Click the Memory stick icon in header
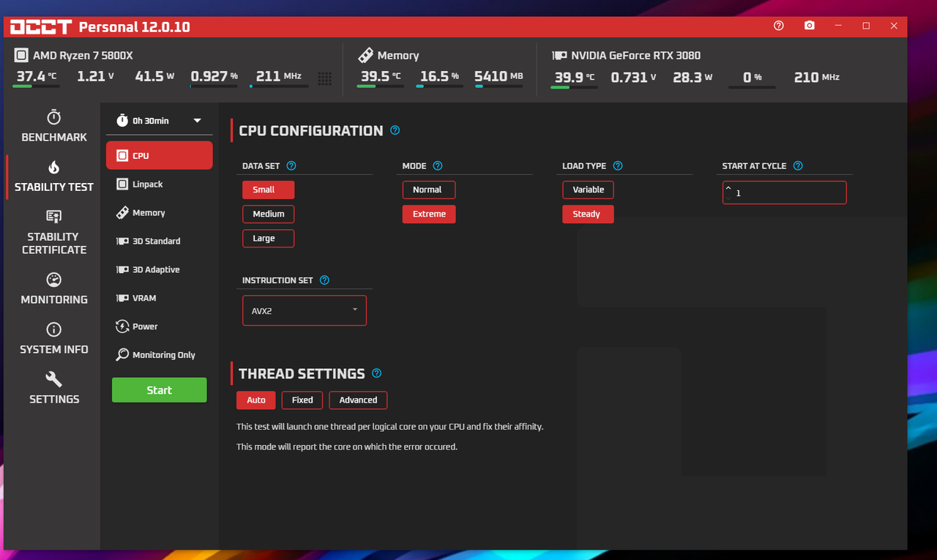Image resolution: width=937 pixels, height=560 pixels. pos(366,56)
